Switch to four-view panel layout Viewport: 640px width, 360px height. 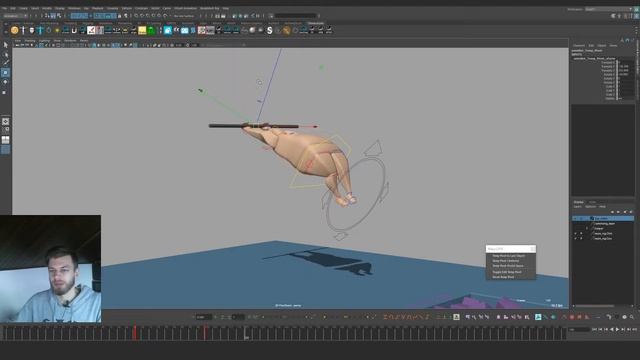pyautogui.click(x=5, y=140)
